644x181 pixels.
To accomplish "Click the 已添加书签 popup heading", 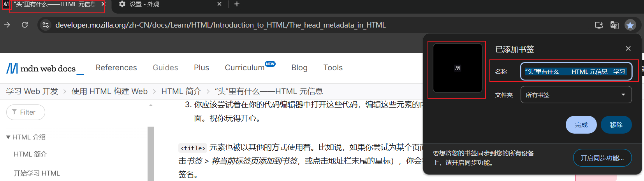I will click(514, 49).
